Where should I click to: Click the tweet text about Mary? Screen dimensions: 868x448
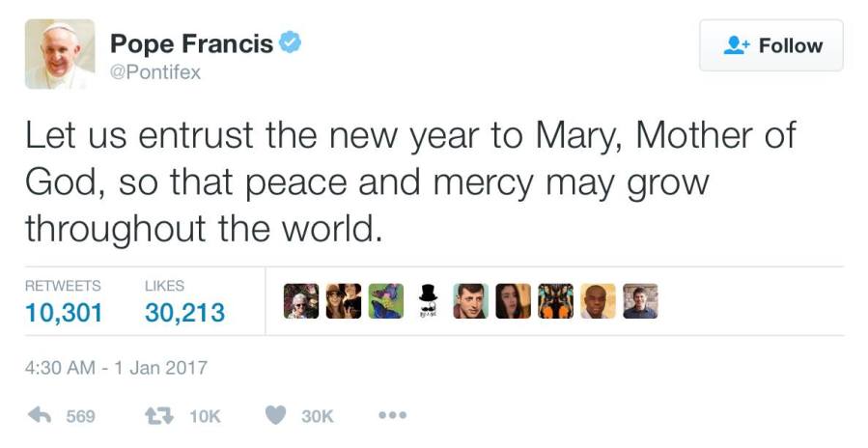[410, 182]
